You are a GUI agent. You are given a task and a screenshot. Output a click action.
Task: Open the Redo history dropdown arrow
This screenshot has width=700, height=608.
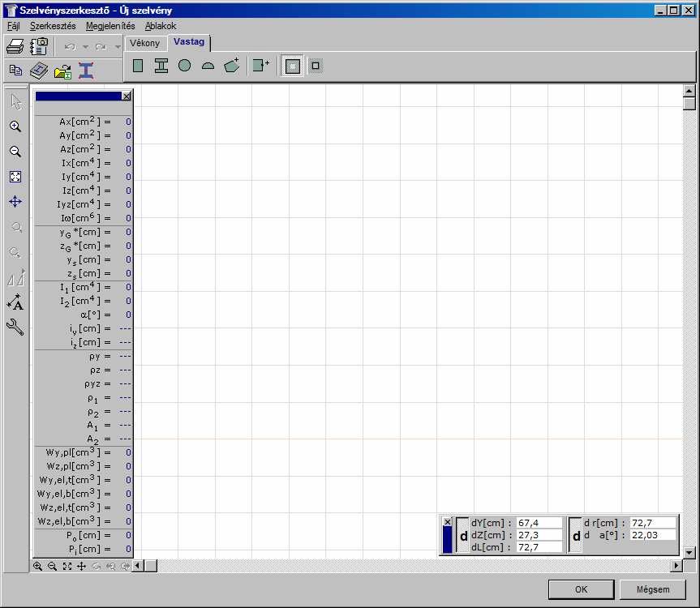(x=118, y=47)
